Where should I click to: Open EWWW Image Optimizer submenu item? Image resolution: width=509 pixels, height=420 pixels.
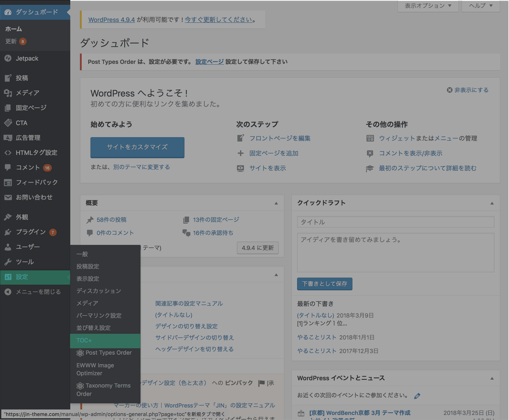click(x=105, y=370)
